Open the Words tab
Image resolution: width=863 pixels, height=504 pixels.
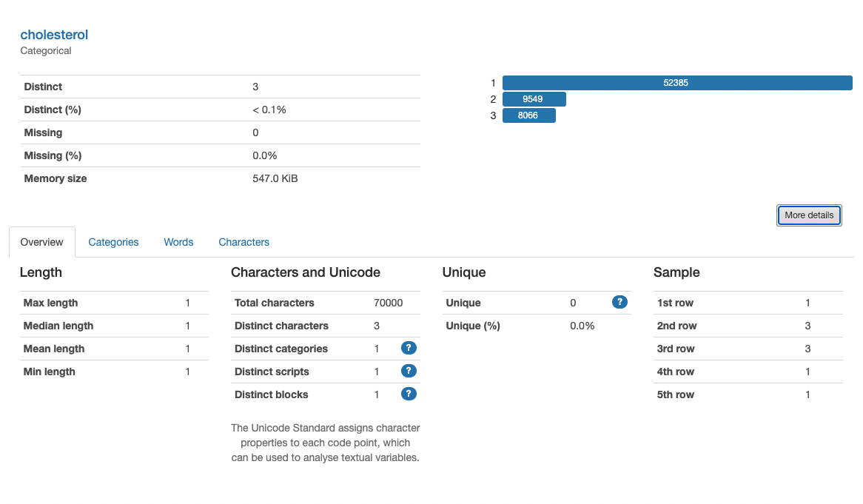pyautogui.click(x=178, y=242)
